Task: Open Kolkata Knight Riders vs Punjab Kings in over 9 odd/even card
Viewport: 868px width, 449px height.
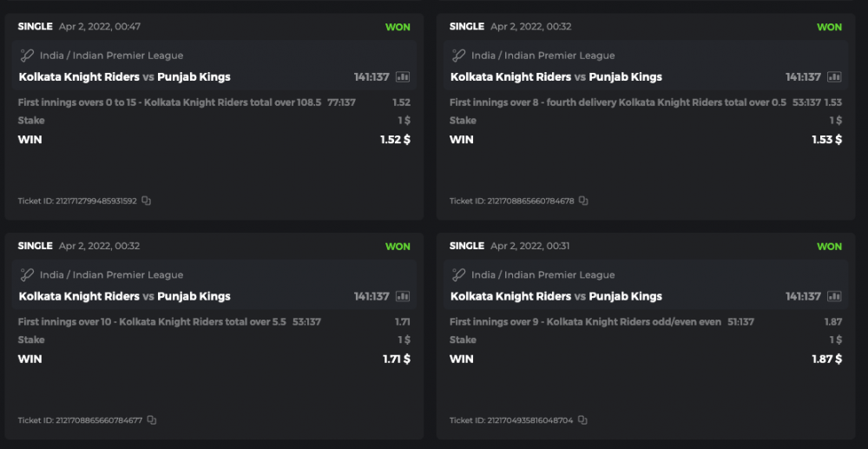Action: click(556, 296)
